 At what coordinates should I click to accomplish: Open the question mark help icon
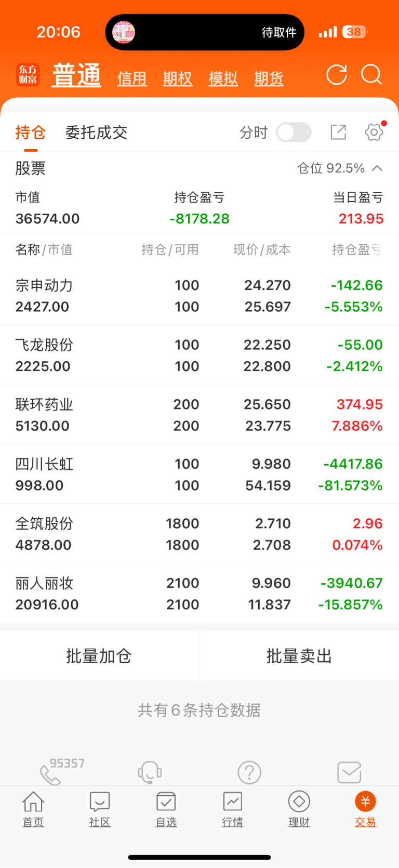pyautogui.click(x=249, y=772)
